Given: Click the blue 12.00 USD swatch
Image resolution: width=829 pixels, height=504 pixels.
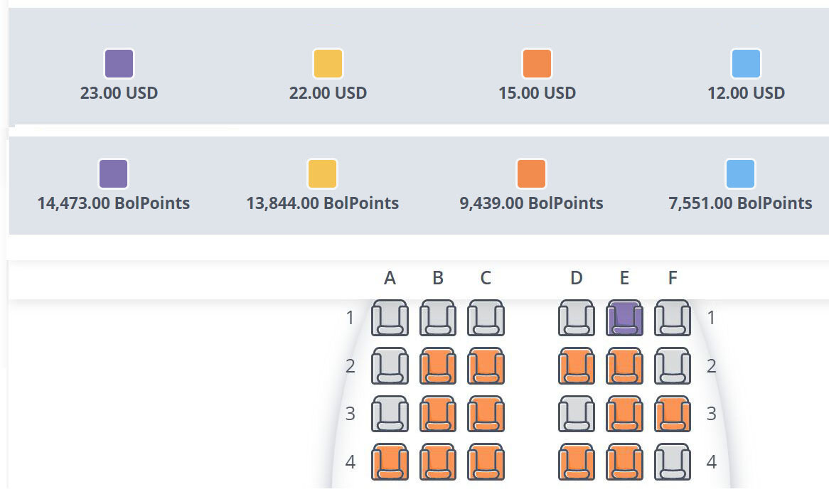Looking at the screenshot, I should (x=746, y=63).
